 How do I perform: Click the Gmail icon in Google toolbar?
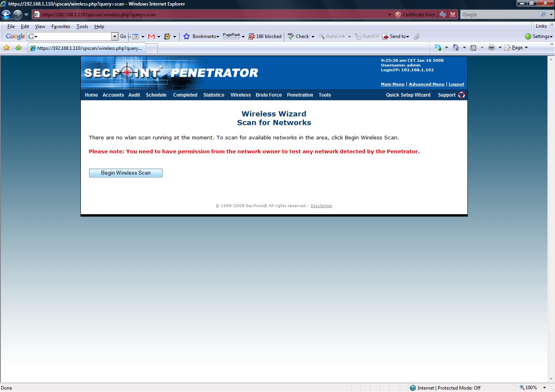151,36
